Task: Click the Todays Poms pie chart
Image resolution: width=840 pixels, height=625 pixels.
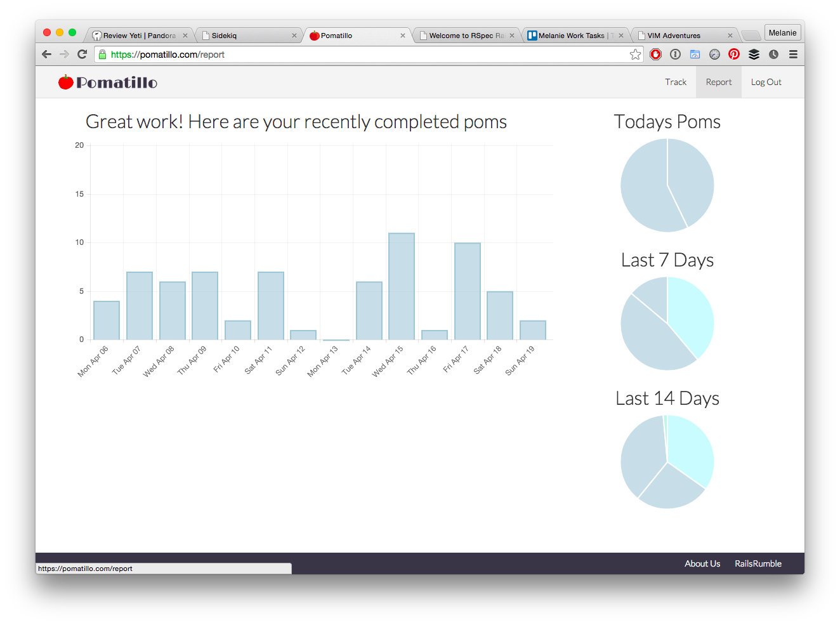Action: tap(667, 185)
